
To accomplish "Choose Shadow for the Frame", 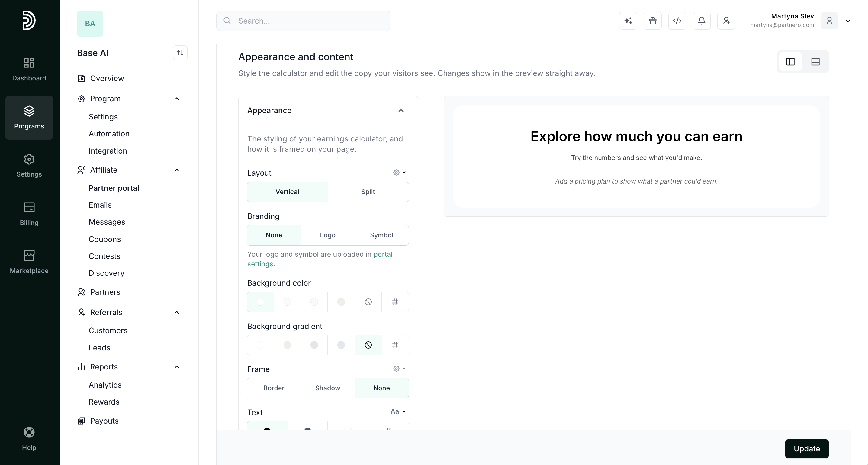I will [327, 388].
